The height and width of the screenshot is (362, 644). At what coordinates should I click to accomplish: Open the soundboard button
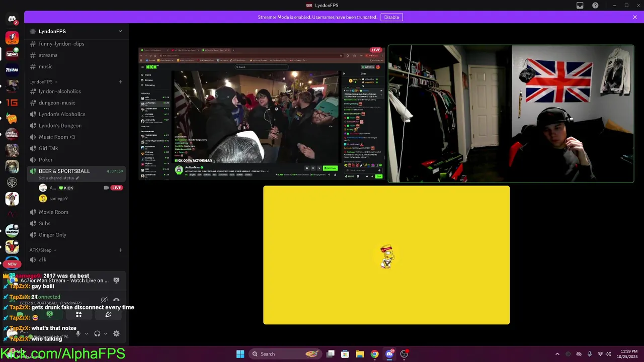tap(108, 314)
